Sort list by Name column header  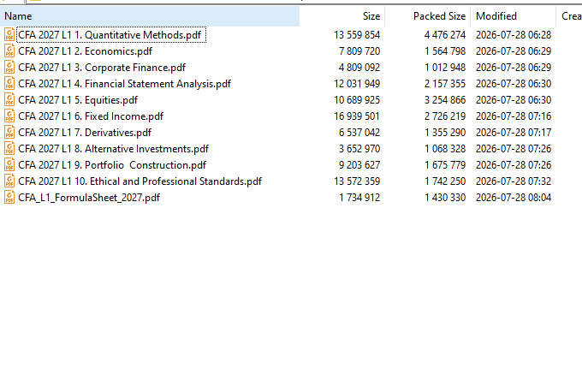click(x=150, y=16)
